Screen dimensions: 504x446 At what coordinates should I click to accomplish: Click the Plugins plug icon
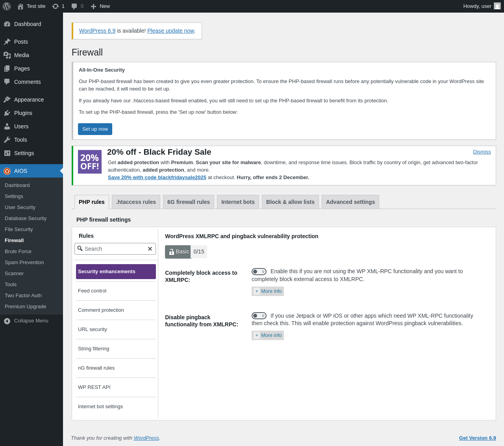(7, 113)
